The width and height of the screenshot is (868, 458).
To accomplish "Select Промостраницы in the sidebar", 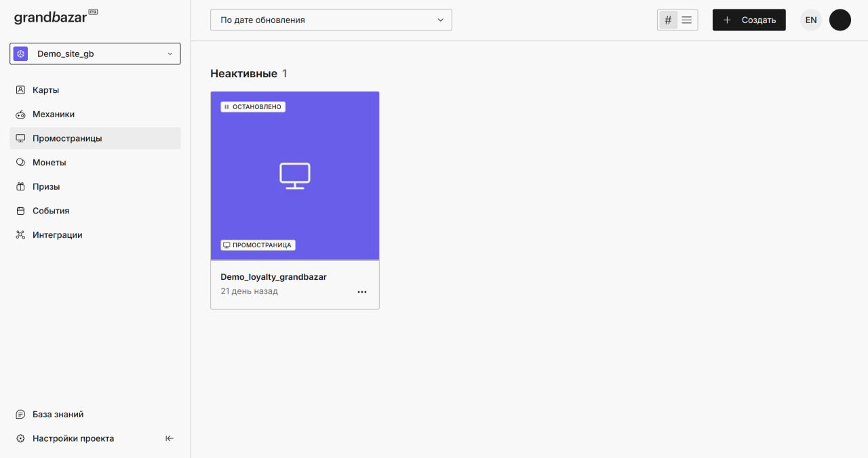I will pyautogui.click(x=95, y=138).
